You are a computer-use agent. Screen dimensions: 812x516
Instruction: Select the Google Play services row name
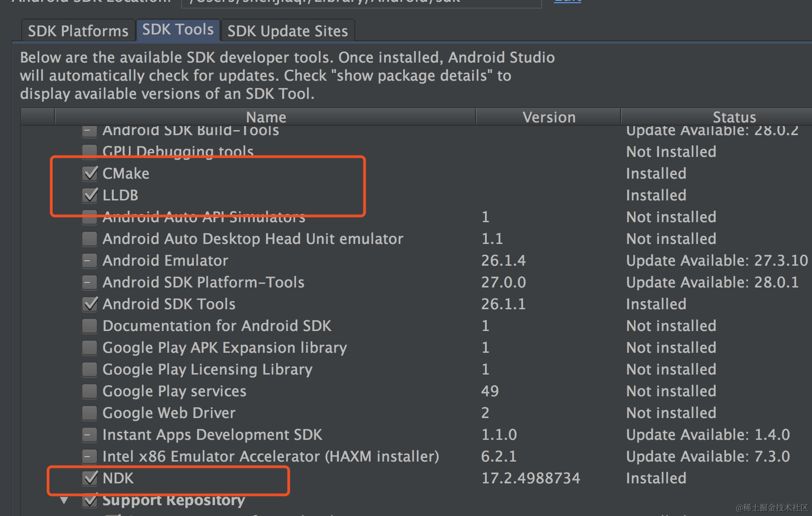point(174,391)
